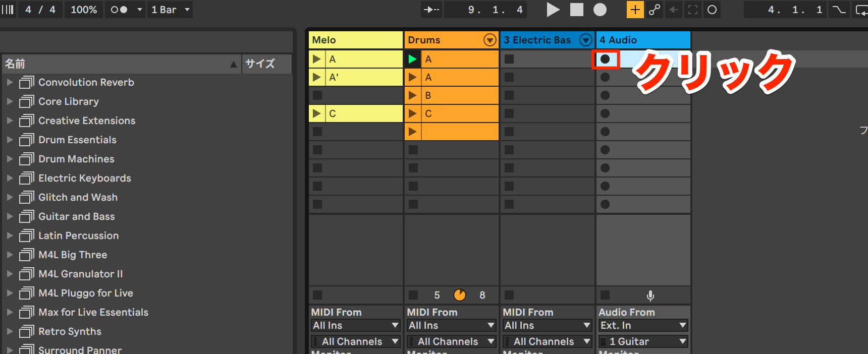868x354 pixels.
Task: Sort browser by the サイズ column header
Action: coord(267,64)
